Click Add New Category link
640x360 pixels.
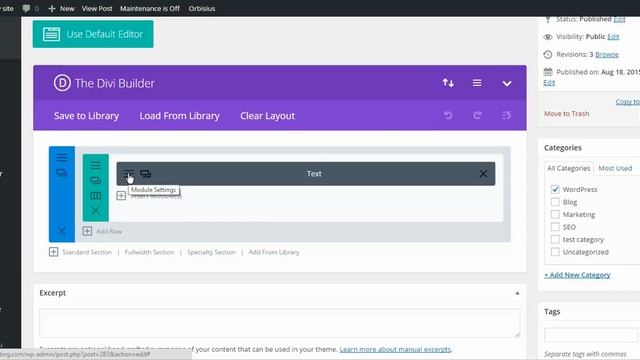point(577,275)
